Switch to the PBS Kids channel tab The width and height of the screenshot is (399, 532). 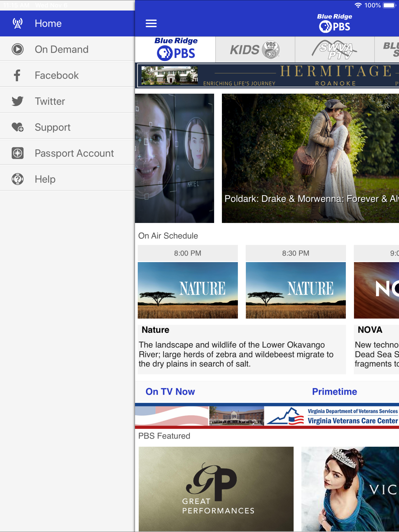click(x=255, y=49)
